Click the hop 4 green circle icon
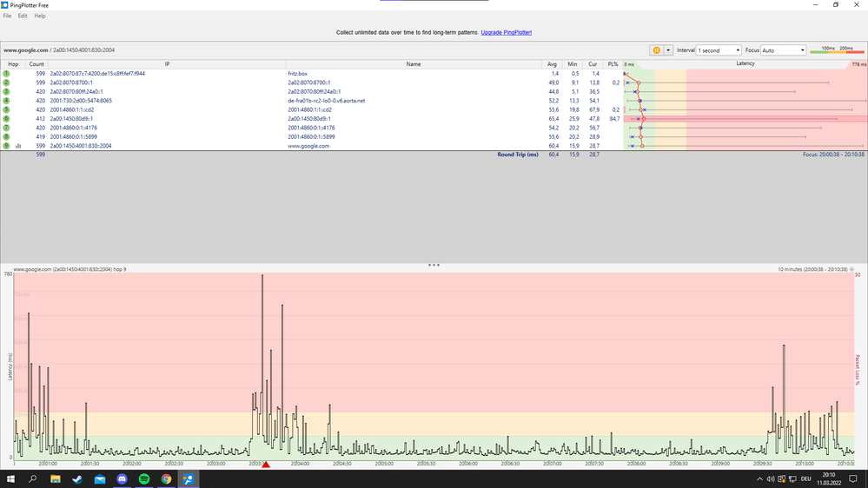The image size is (868, 488). coord(6,101)
